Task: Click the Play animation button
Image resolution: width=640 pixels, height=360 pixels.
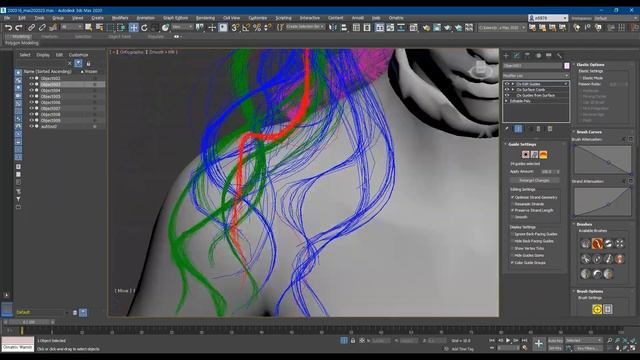Action: (x=508, y=340)
